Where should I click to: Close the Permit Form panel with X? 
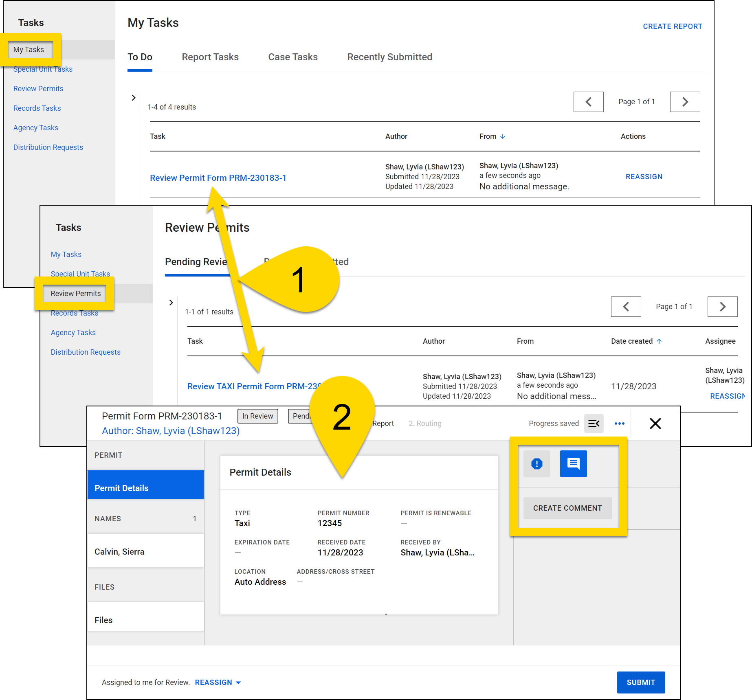pos(655,424)
